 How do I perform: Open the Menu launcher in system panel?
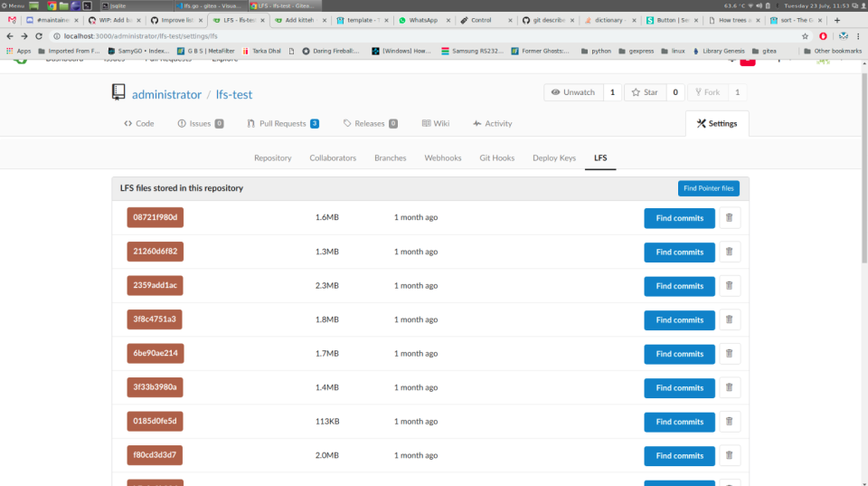[x=12, y=5]
